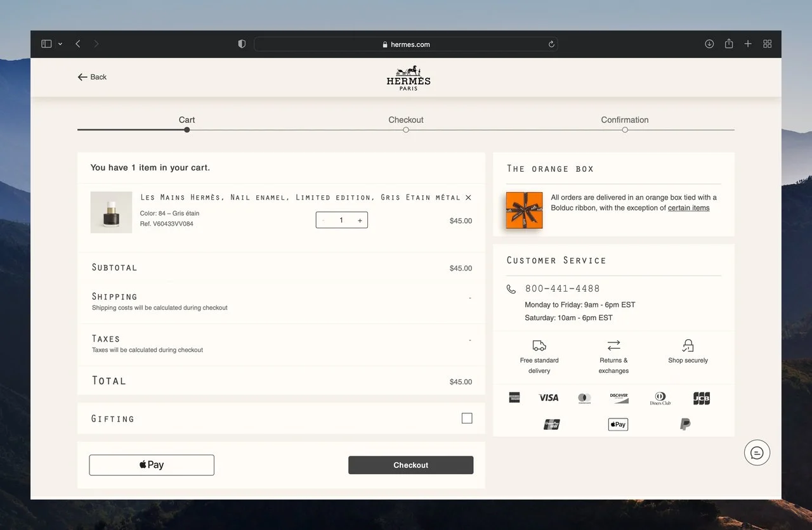Click the Hermès Paris logo
The width and height of the screenshot is (812, 530).
coord(408,77)
